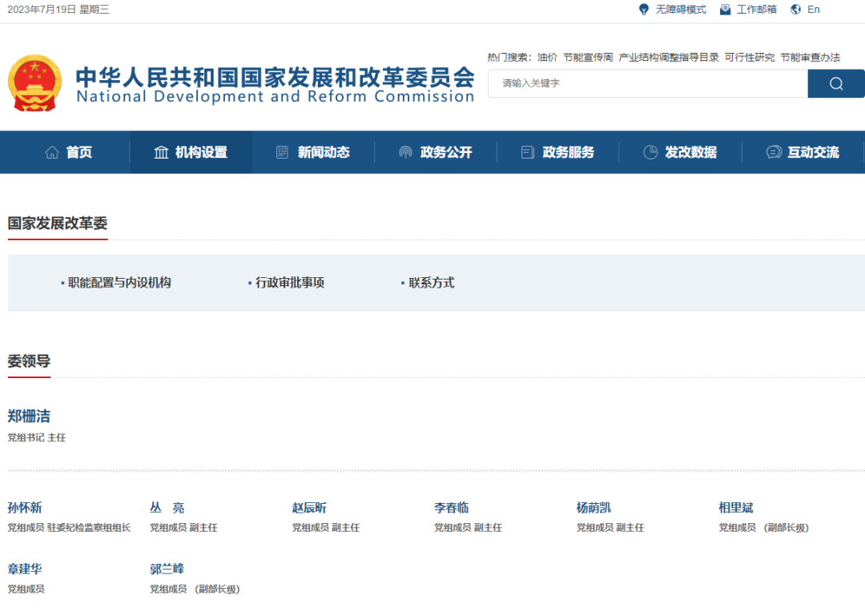Click the hot search term 可行性研究
Viewport: 865px width, 616px height.
tap(749, 58)
